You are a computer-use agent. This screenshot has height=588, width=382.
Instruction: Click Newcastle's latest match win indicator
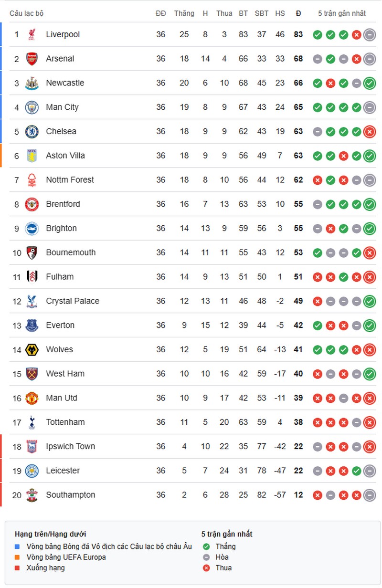click(x=369, y=83)
